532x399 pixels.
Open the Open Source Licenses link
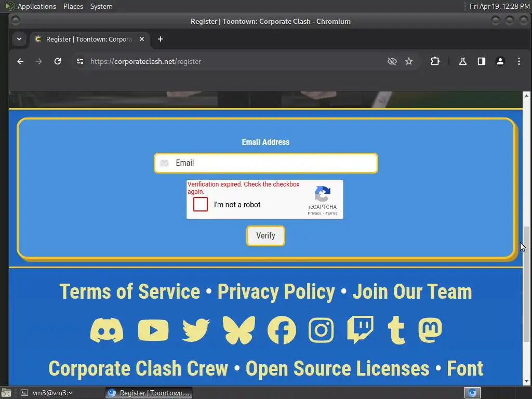[337, 368]
